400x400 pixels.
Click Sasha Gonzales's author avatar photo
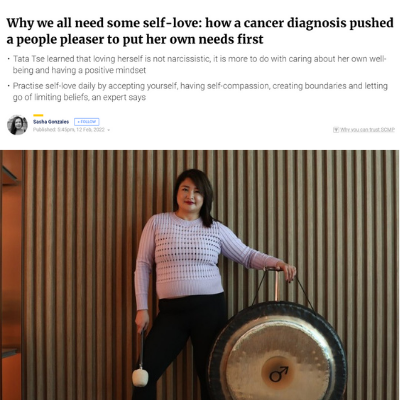coord(17,125)
